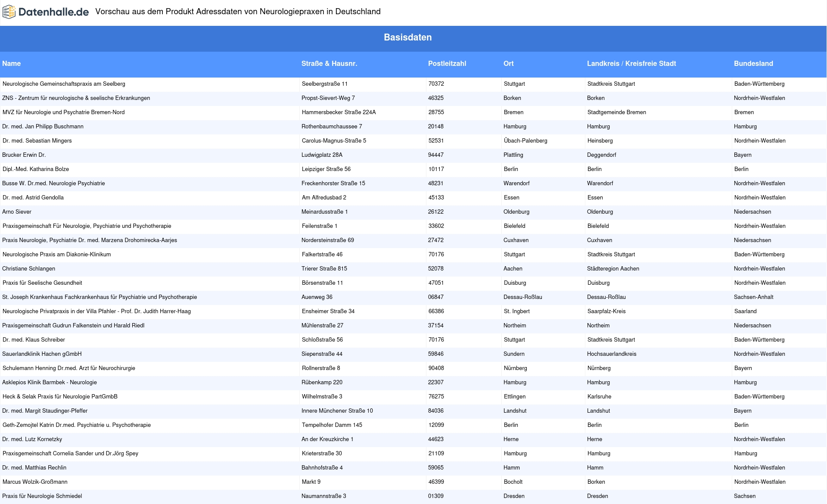Click the Straße & Hausnr. column header
827x504 pixels.
[x=330, y=63]
